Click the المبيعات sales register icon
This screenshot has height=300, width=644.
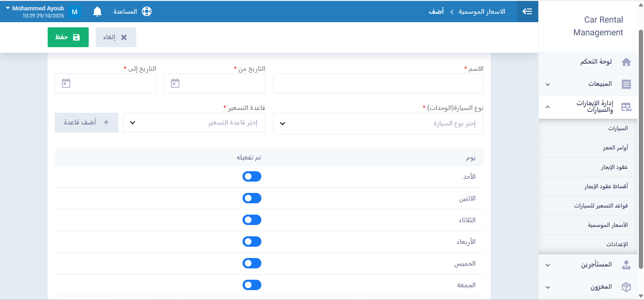tap(626, 84)
